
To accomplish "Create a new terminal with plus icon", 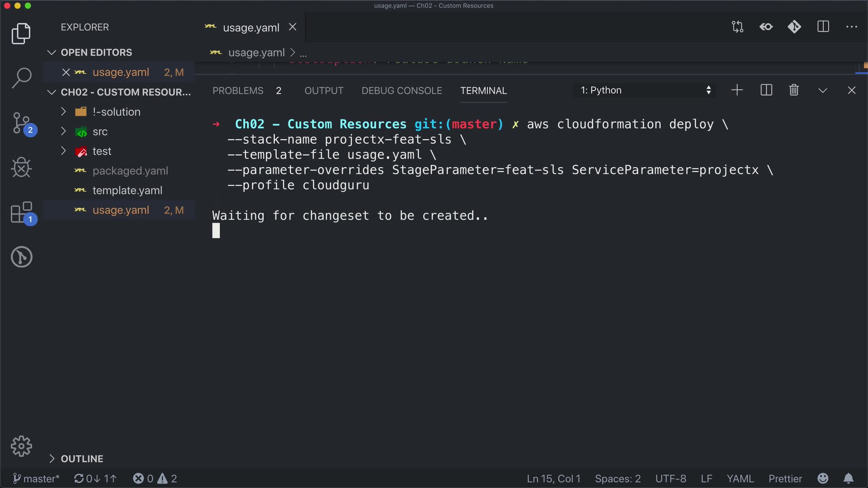I will (x=737, y=90).
